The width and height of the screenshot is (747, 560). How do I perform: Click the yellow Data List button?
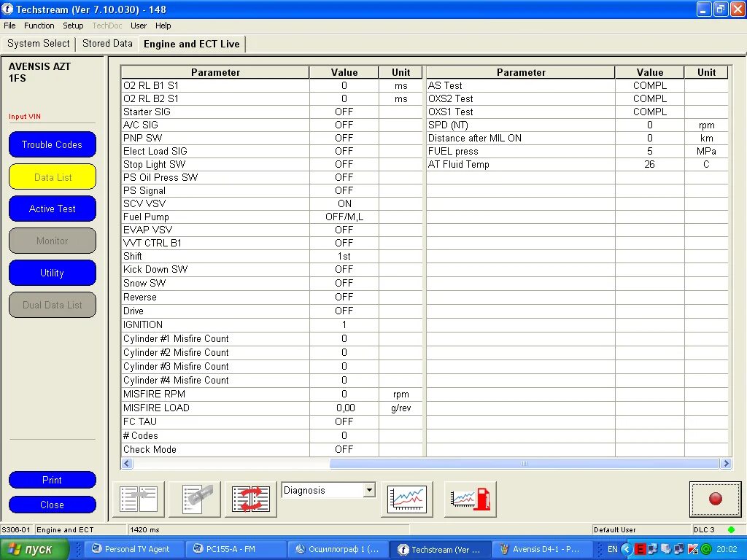53,177
